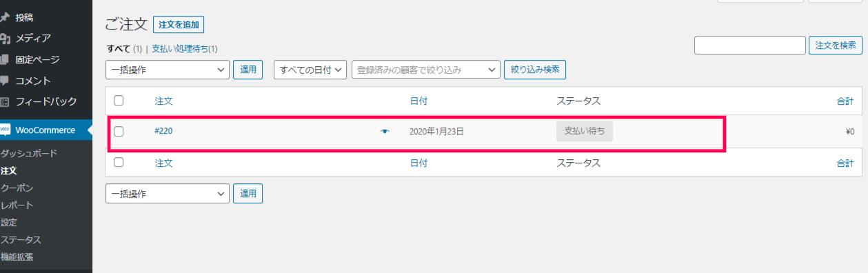Click the feedback form icon beside フィードバック
The image size is (868, 273).
[x=5, y=102]
